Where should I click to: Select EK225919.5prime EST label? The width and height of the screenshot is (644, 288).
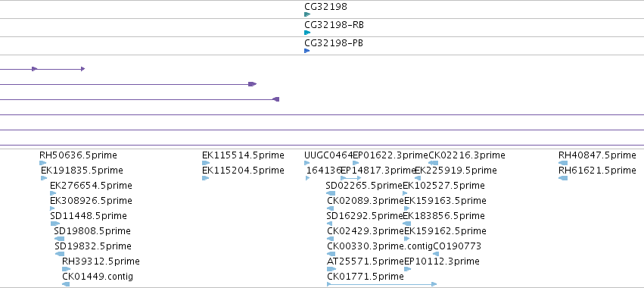point(456,171)
